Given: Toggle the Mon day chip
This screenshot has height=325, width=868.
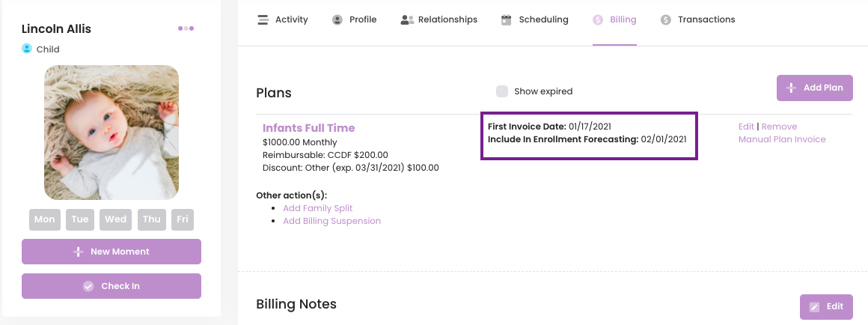Looking at the screenshot, I should 44,219.
